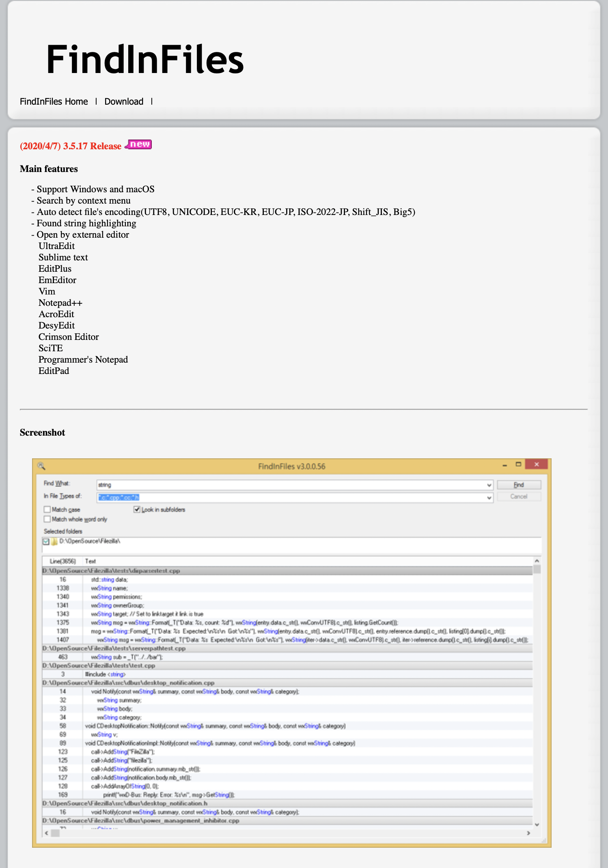The width and height of the screenshot is (608, 868).
Task: Click 'Programmer's Notepad' in editor list
Action: (x=83, y=360)
